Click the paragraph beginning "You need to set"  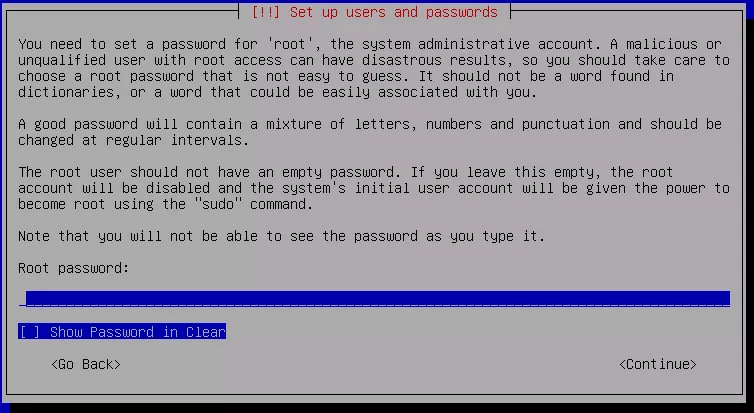click(374, 68)
